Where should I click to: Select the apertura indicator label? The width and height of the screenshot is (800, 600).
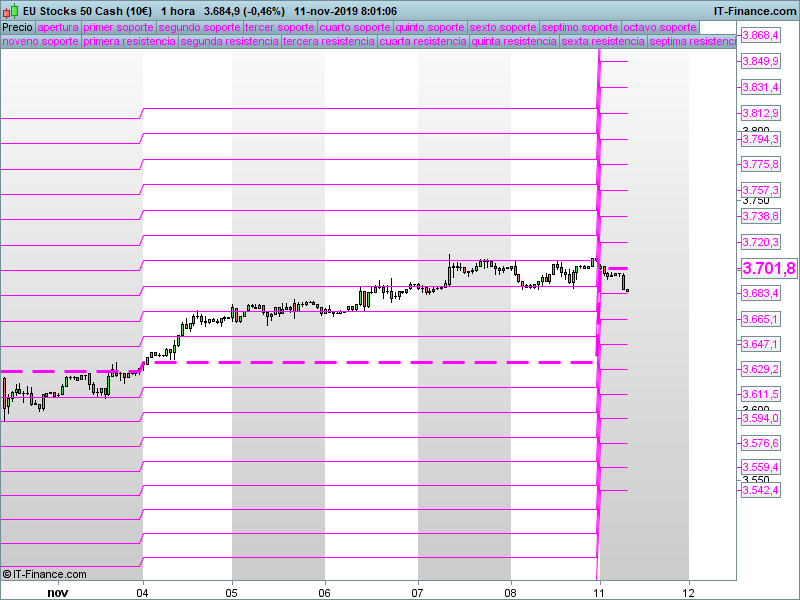(58, 27)
